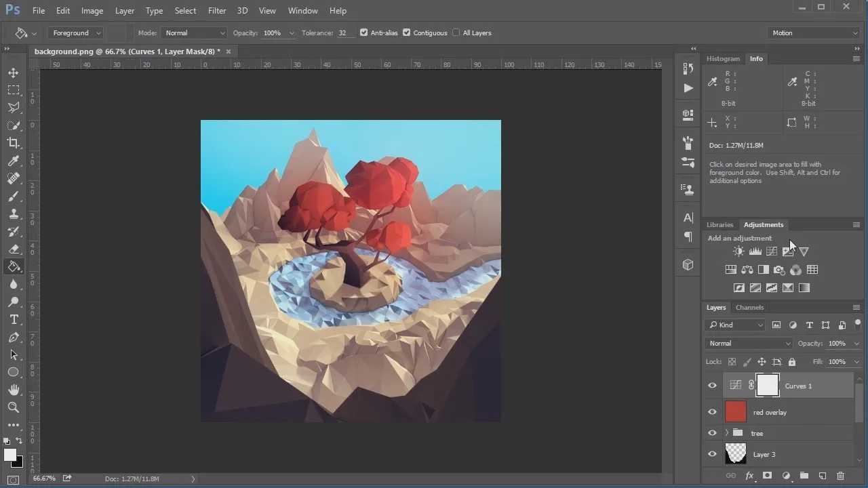Click the Brightness/Contrast adjustment icon
This screenshot has width=868, height=488.
738,251
